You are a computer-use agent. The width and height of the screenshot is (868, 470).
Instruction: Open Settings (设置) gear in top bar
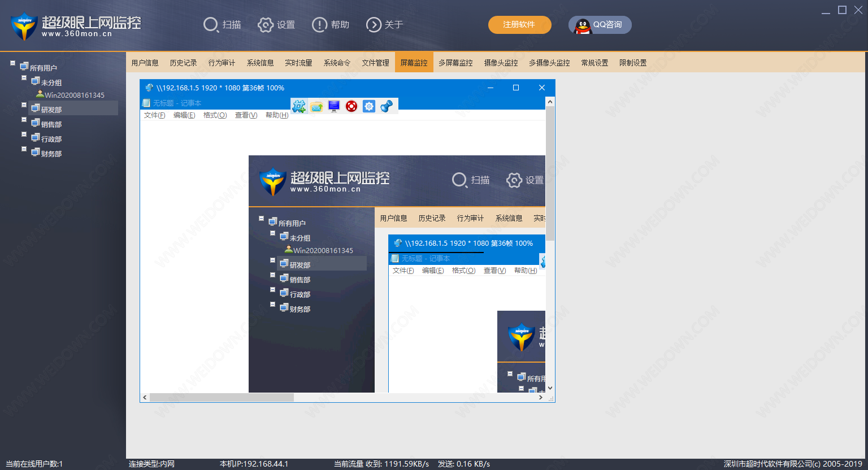pos(266,25)
